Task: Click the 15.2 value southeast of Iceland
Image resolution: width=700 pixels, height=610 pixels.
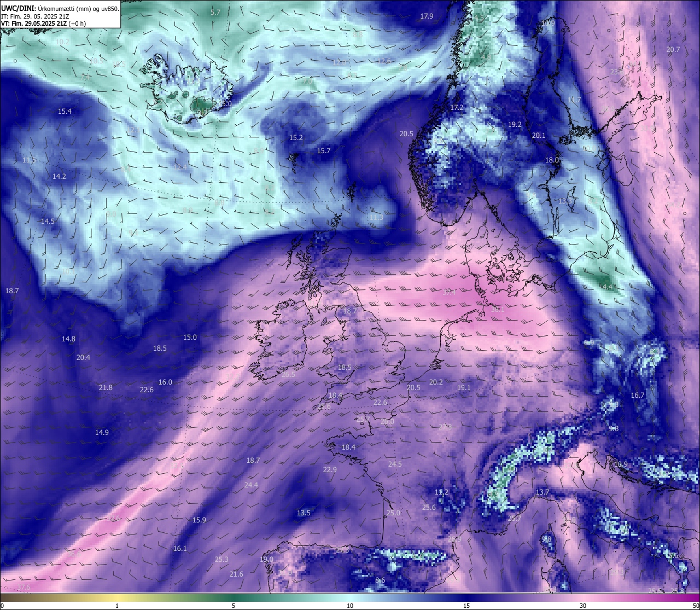Action: pos(296,138)
